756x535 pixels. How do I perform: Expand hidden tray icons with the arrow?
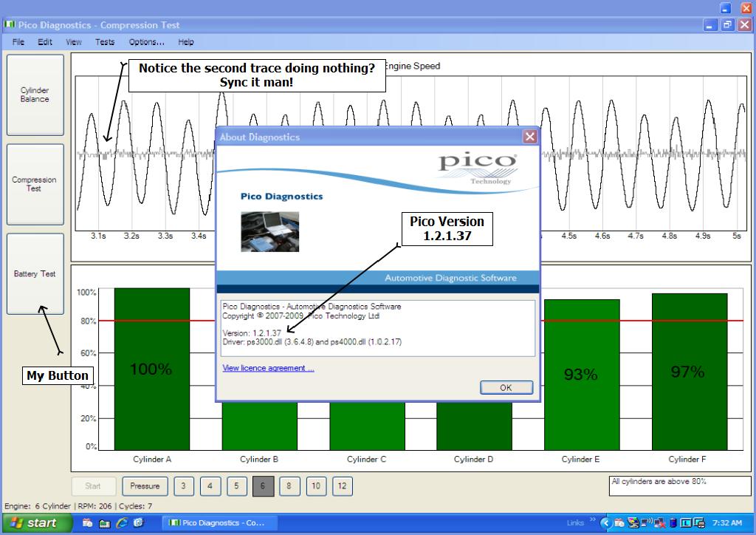pyautogui.click(x=606, y=523)
